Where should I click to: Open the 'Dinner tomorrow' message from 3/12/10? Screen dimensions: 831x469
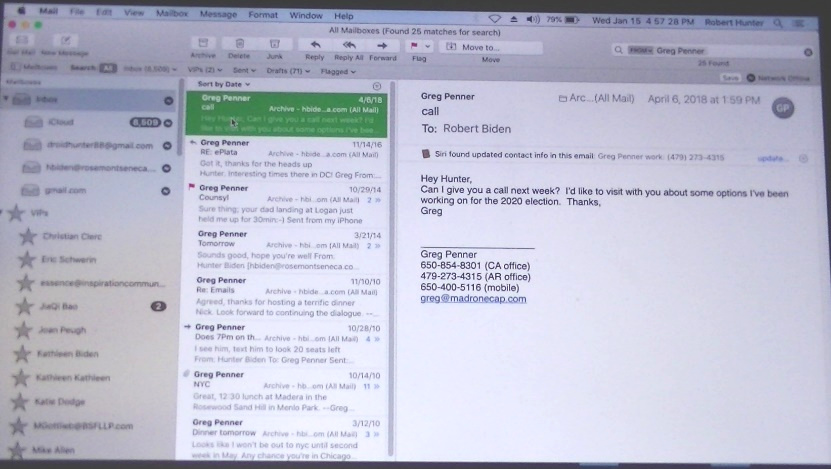click(x=283, y=439)
